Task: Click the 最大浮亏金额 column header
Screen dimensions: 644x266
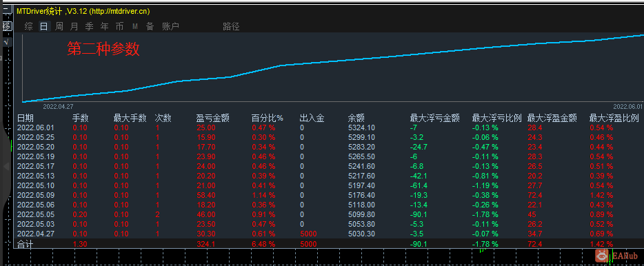Action: [x=434, y=119]
